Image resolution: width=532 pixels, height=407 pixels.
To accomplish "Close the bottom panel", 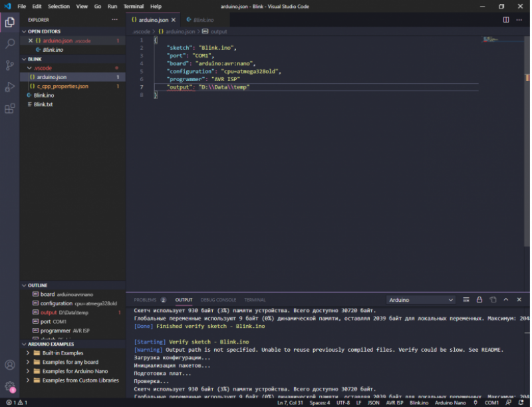I will pos(519,299).
